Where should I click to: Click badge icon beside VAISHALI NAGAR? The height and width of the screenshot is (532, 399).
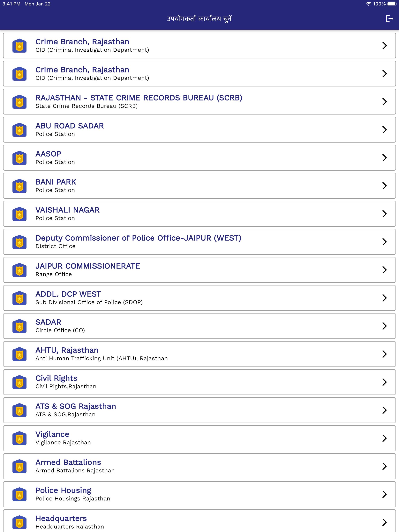tap(19, 214)
